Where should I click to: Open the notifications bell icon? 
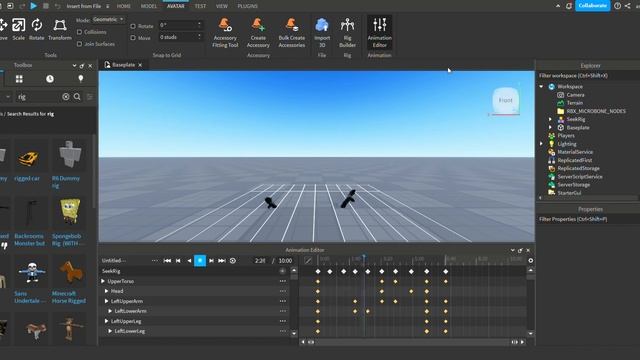point(569,6)
